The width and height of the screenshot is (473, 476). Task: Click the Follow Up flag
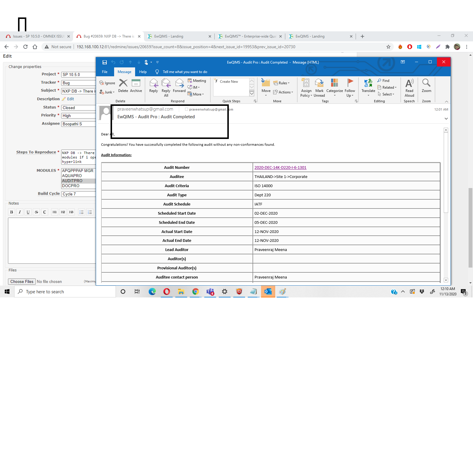click(350, 88)
